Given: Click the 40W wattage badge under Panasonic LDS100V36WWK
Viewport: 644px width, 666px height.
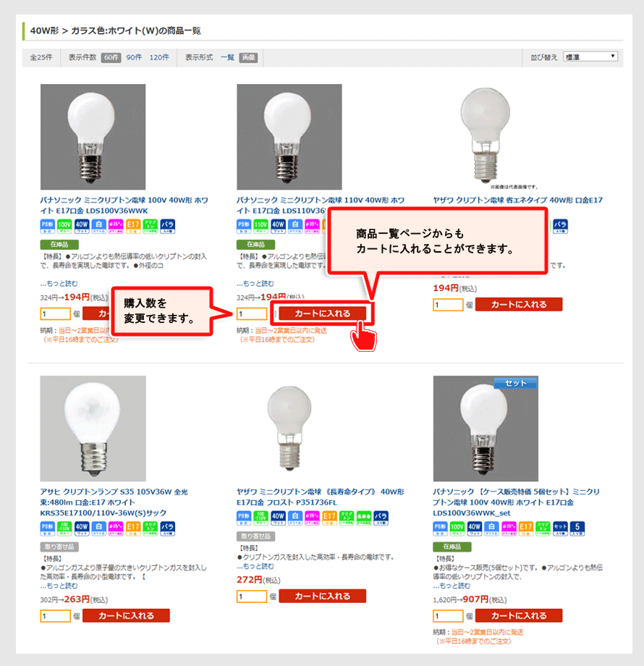Looking at the screenshot, I should (82, 226).
